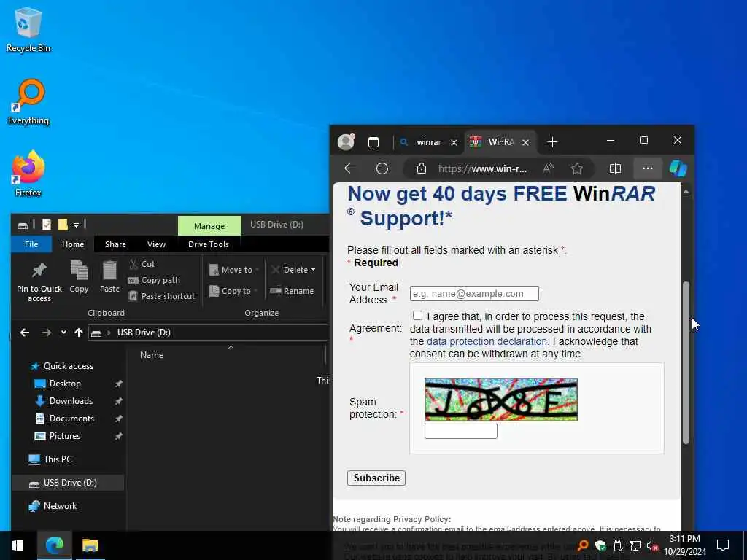Open the data protection declaration link
Viewport: 747px width, 560px height.
(487, 341)
